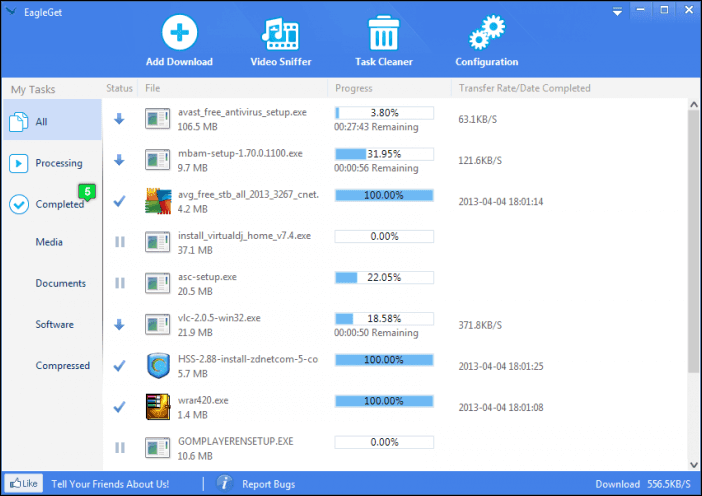
Task: Click the AVG antivirus file icon
Action: point(158,201)
